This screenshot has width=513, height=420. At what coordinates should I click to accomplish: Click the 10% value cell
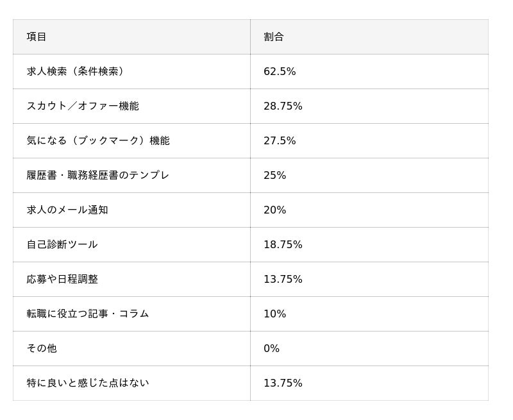(x=274, y=314)
